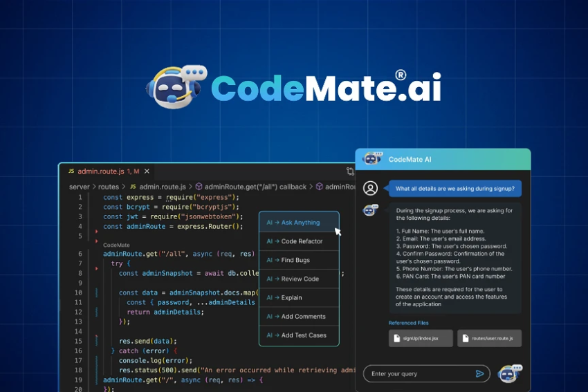This screenshot has width=588, height=392.
Task: Click the JS file icon on admin.route.js tab
Action: (x=71, y=171)
